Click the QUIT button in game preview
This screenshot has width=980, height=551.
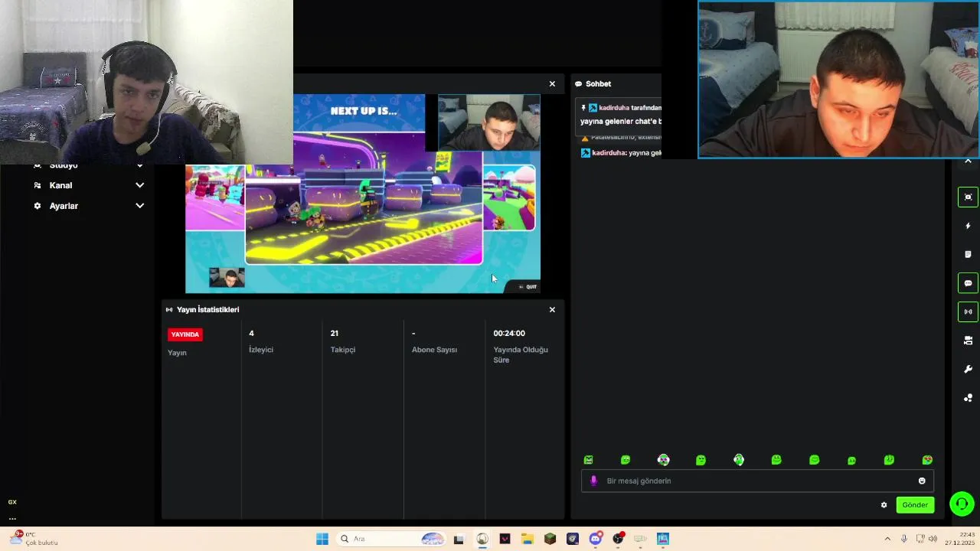(x=528, y=287)
